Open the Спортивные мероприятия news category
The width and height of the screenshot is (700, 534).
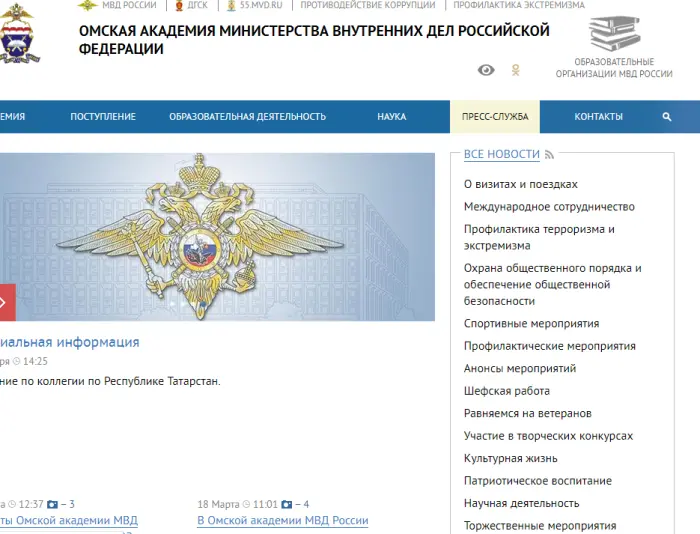pyautogui.click(x=531, y=324)
